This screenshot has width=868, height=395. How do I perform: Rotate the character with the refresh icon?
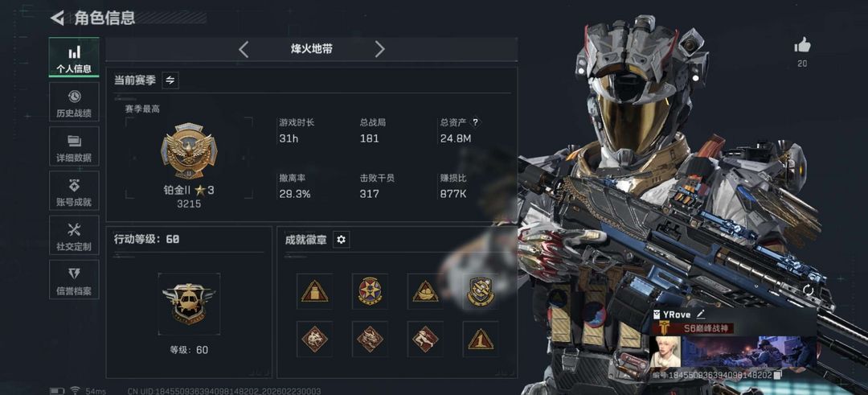click(808, 290)
